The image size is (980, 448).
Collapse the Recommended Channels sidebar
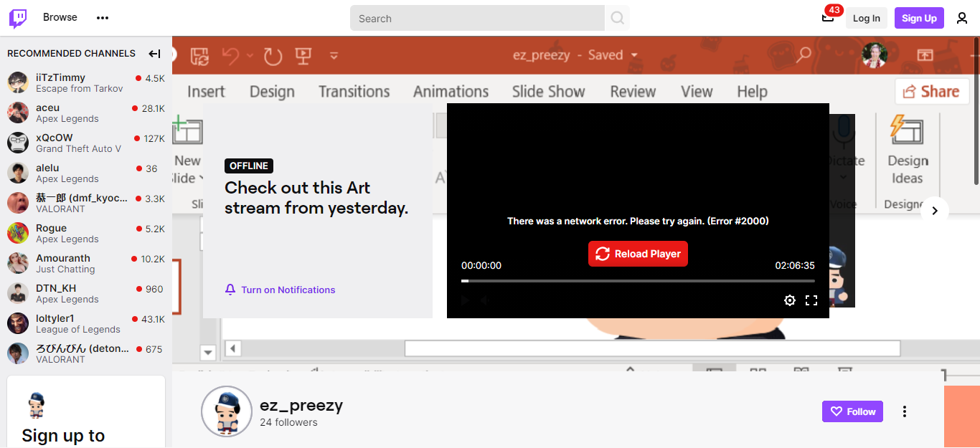click(154, 54)
